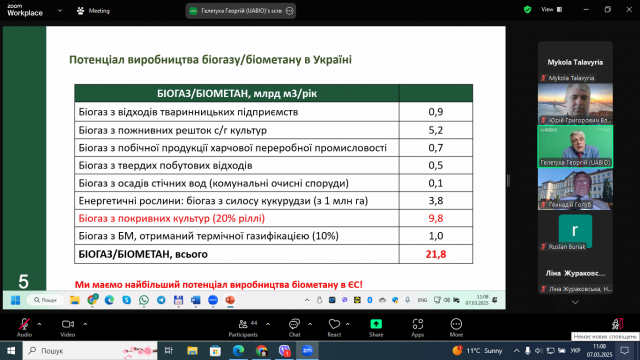Select the Юрій Григорович video tile

575,104
